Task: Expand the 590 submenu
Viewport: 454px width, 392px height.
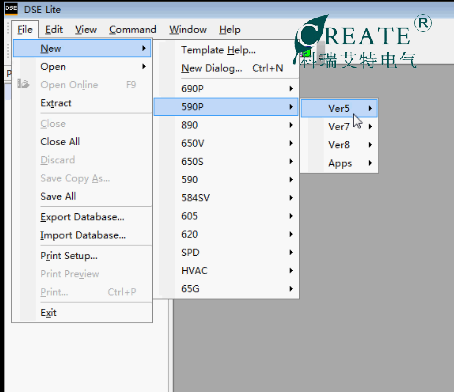Action: click(x=226, y=180)
